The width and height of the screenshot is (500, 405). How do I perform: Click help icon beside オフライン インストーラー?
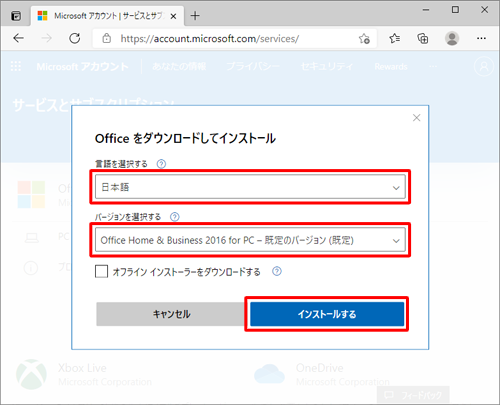[x=277, y=271]
